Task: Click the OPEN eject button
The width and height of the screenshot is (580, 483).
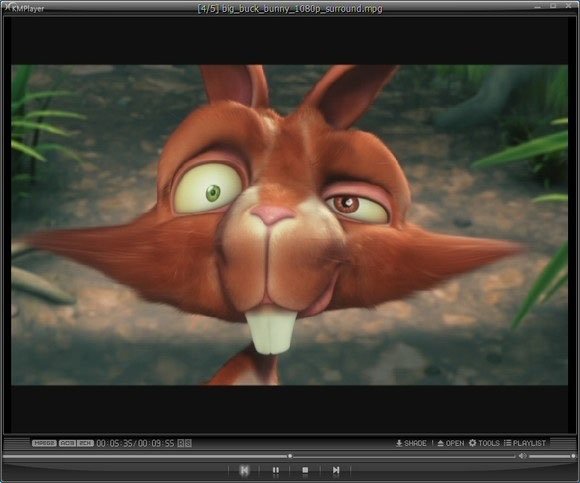Action: pyautogui.click(x=451, y=443)
